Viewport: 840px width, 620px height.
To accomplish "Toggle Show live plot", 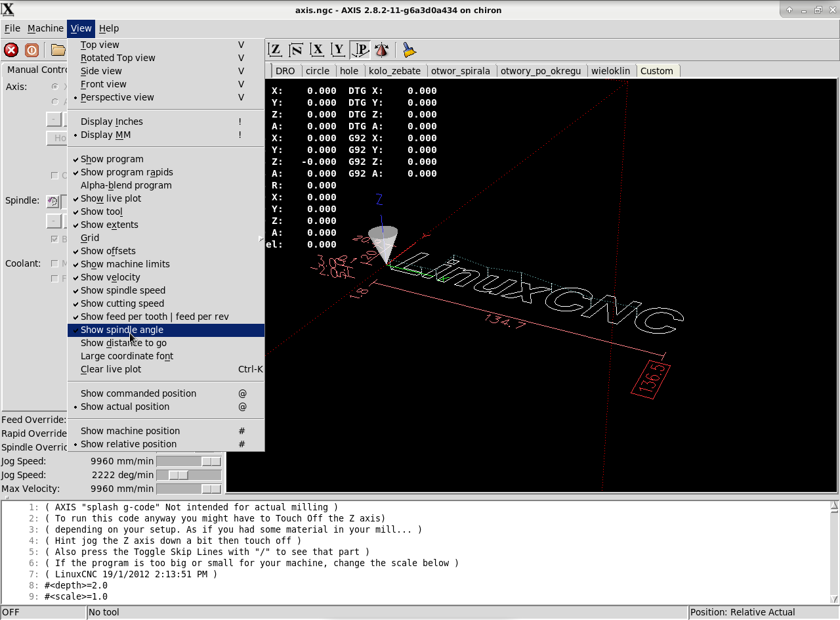I will point(166,198).
